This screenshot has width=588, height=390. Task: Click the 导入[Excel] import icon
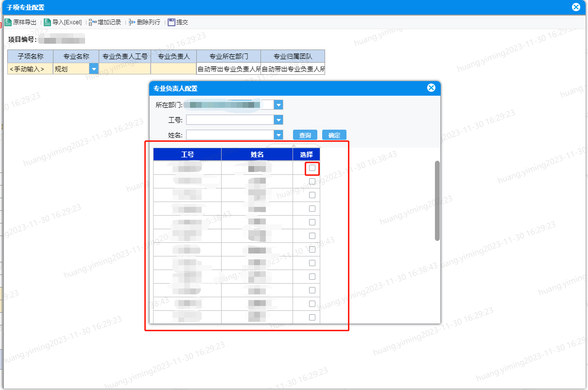(x=47, y=22)
